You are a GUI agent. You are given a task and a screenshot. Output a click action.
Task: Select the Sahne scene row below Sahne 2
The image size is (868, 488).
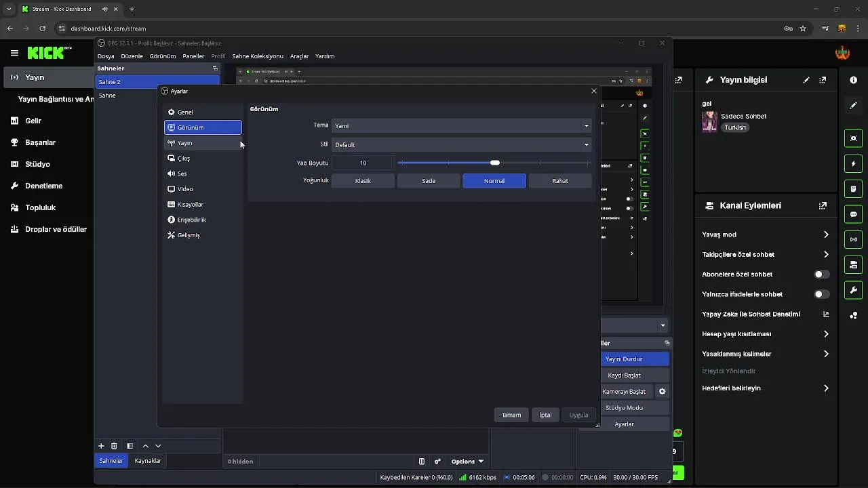[x=157, y=96]
